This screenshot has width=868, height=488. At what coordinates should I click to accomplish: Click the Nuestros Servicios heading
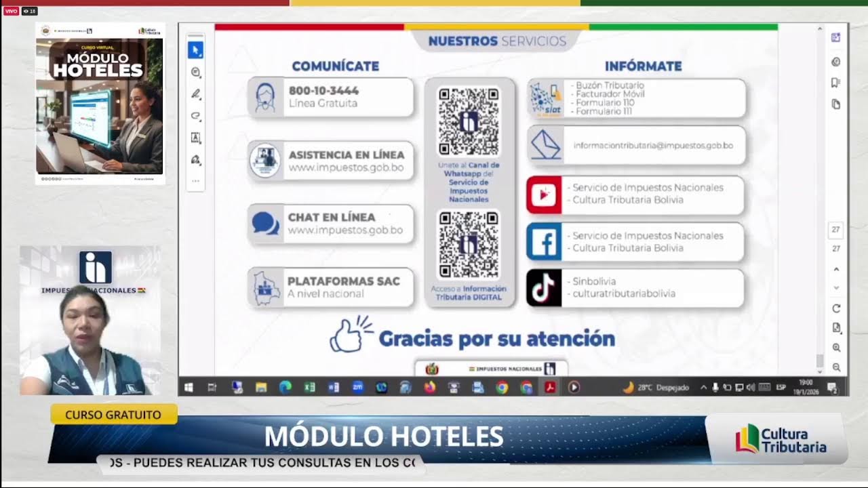497,41
